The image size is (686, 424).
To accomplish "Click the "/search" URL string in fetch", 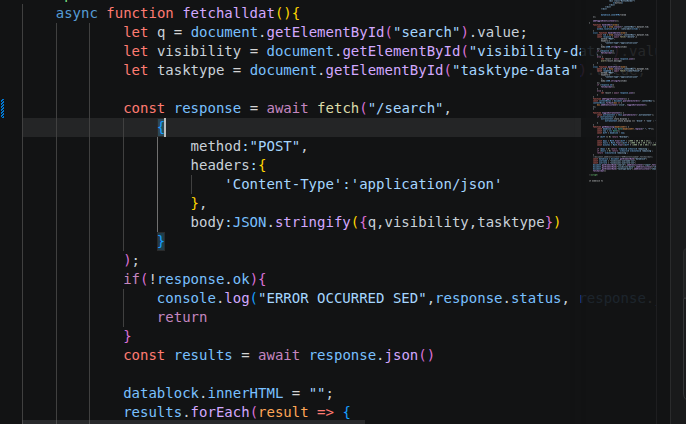I will click(406, 109).
